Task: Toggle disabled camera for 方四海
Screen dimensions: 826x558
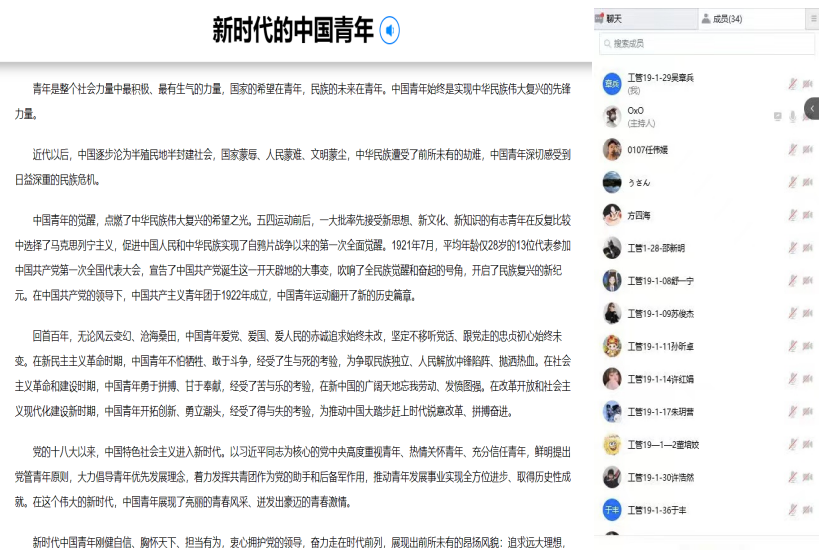Action: coord(808,215)
